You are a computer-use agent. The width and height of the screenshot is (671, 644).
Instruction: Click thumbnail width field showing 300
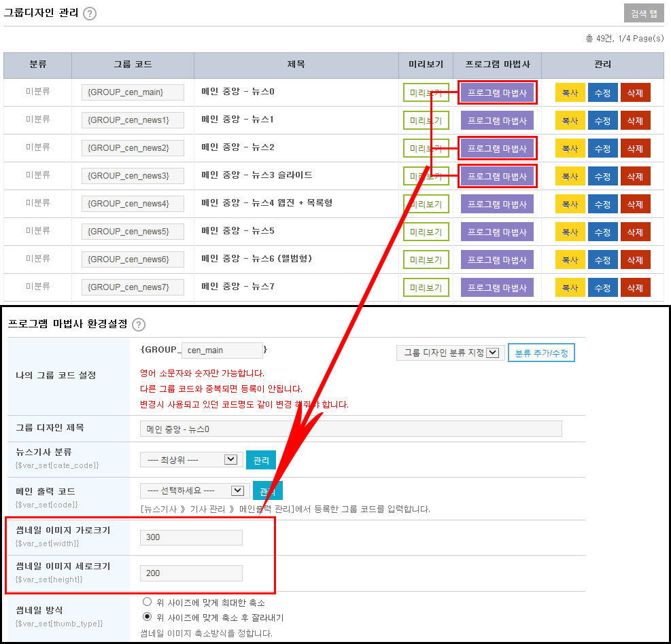pyautogui.click(x=191, y=537)
